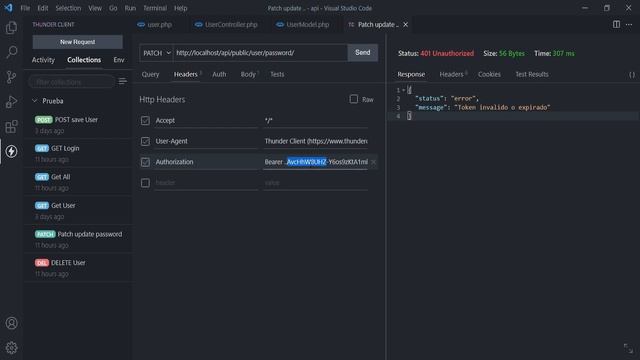Click the Authorization Bearer token value
The width and height of the screenshot is (640, 360).
[x=316, y=162]
